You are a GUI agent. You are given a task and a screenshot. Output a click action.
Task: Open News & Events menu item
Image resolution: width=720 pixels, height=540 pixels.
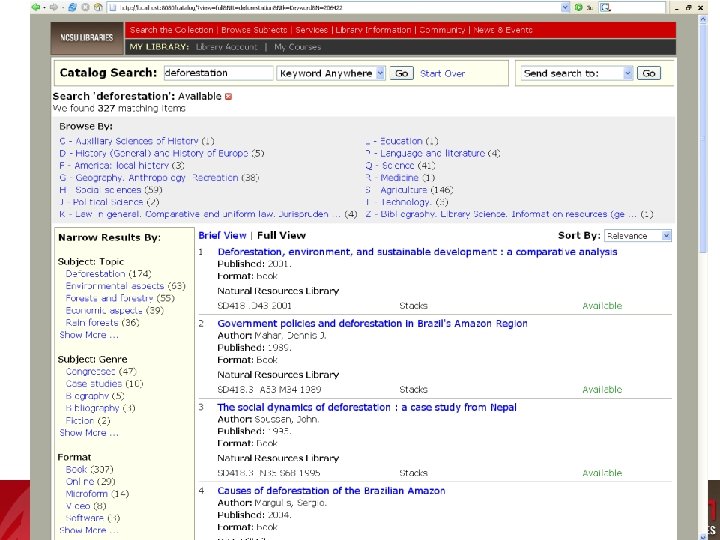point(503,30)
